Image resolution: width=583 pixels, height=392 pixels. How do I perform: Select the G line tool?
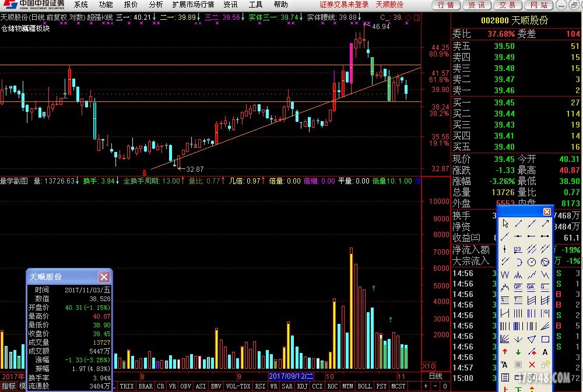[x=545, y=287]
